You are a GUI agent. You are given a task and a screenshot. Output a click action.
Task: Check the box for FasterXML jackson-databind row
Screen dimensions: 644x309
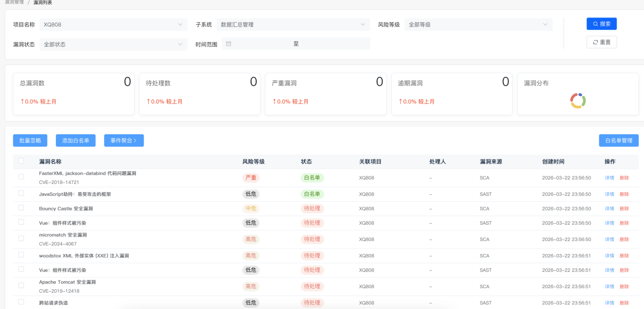tap(21, 177)
